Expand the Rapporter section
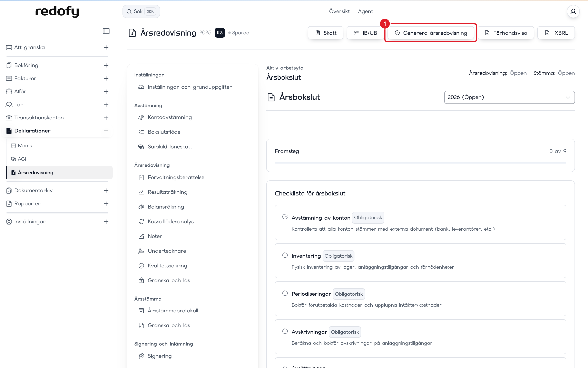Viewport: 588px width, 368px height. (106, 204)
